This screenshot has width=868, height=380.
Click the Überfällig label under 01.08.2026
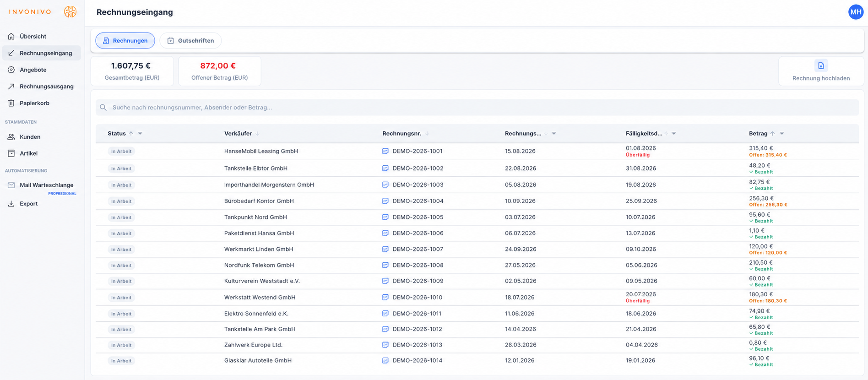pos(638,155)
